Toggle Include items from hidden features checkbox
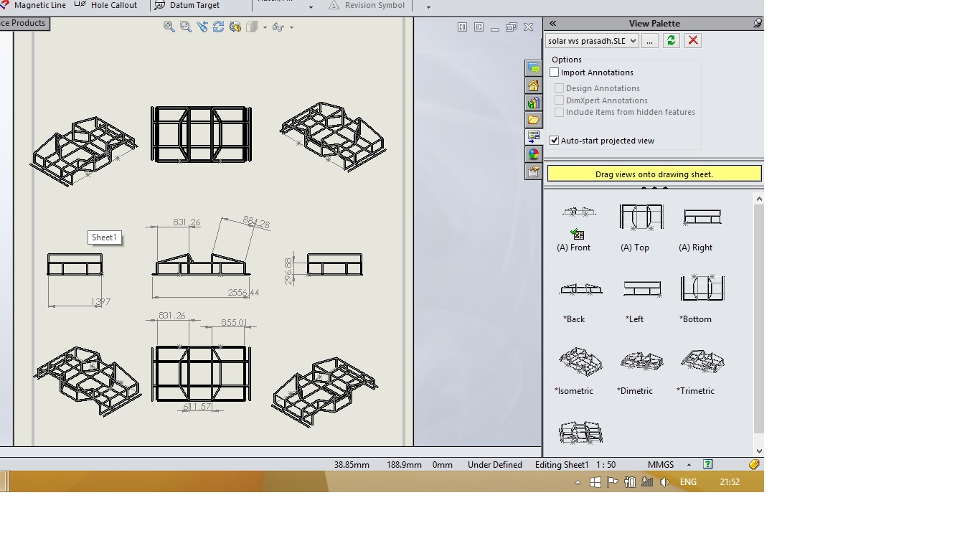 tap(559, 112)
